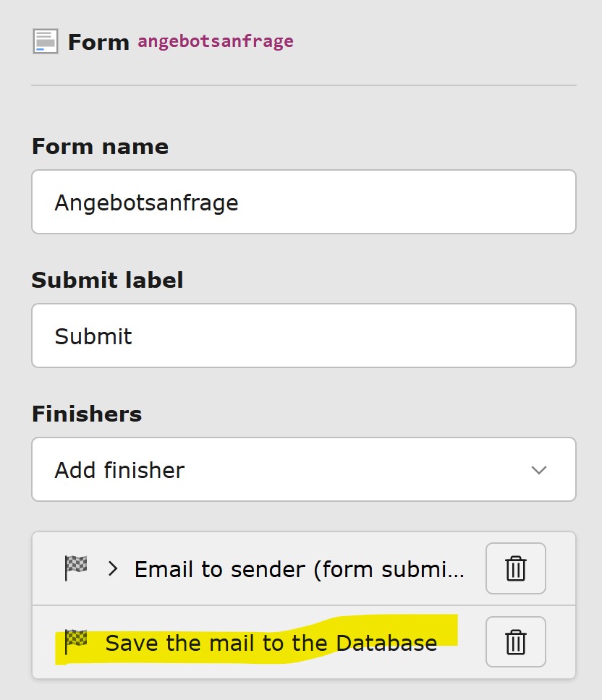
Task: Click into the Form name field with Angebotsanfrage
Action: point(303,202)
